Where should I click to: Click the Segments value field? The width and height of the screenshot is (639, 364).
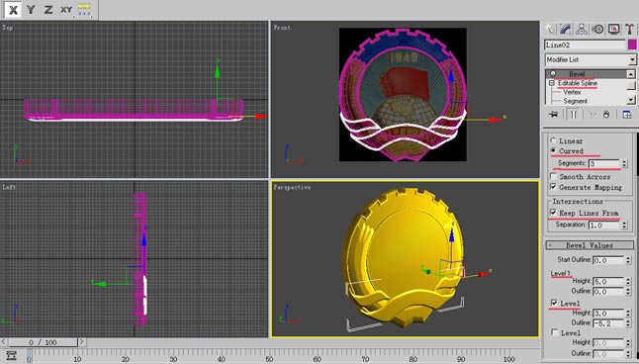click(604, 163)
